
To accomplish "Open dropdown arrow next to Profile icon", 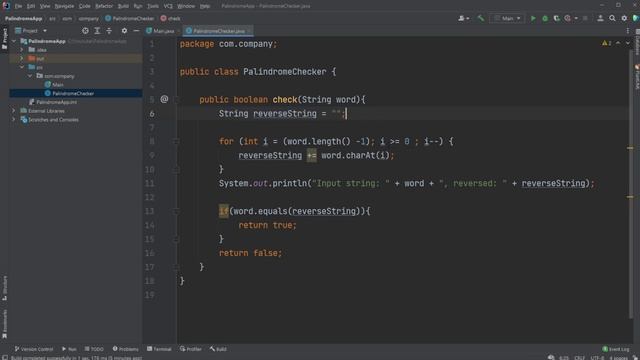I will tap(576, 18).
